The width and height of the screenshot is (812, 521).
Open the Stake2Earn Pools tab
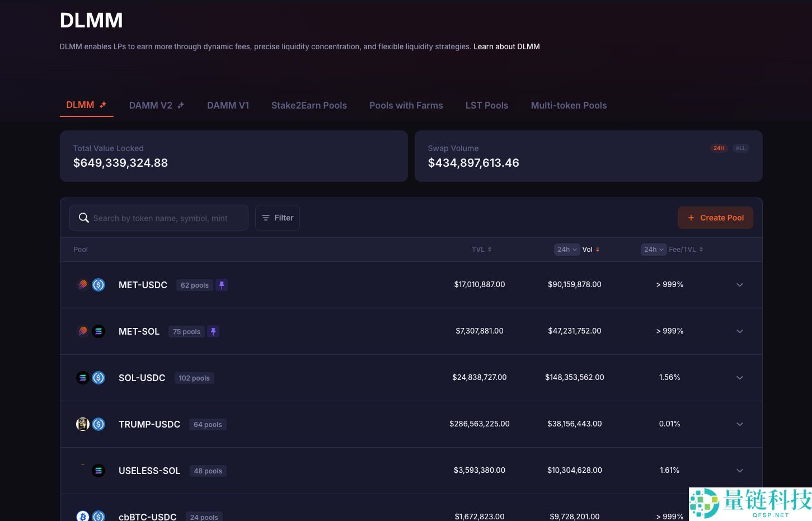pyautogui.click(x=309, y=105)
